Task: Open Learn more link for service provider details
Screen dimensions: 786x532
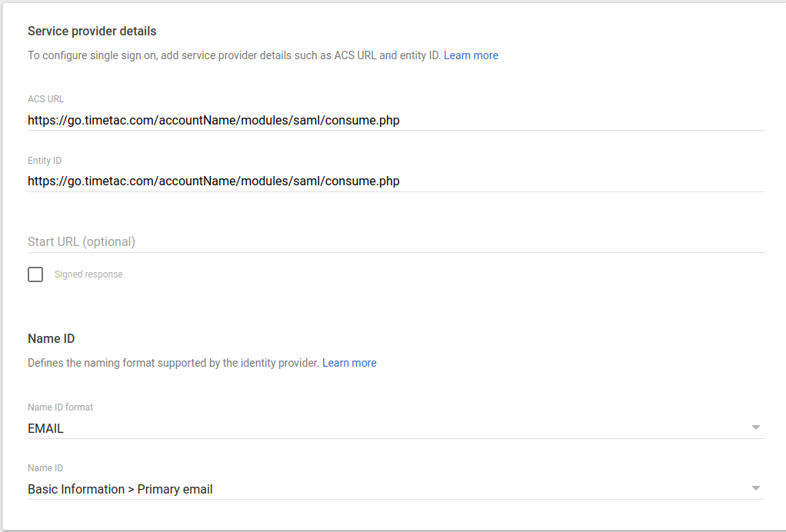Action: pyautogui.click(x=471, y=55)
